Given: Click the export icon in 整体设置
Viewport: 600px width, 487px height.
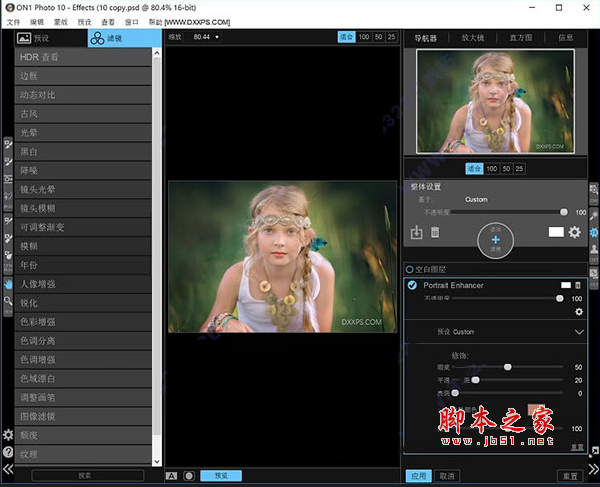Looking at the screenshot, I should (x=417, y=233).
